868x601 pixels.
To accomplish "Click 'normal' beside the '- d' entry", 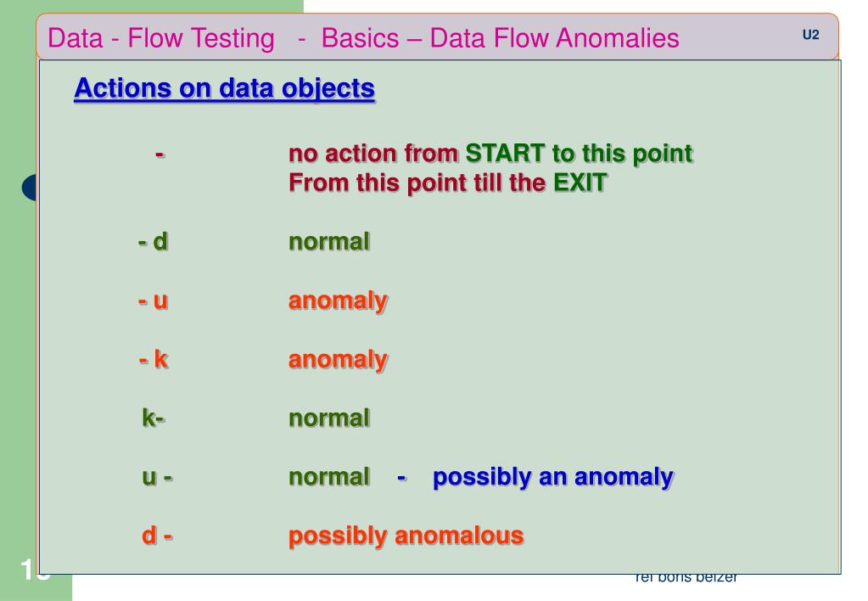I will point(329,242).
